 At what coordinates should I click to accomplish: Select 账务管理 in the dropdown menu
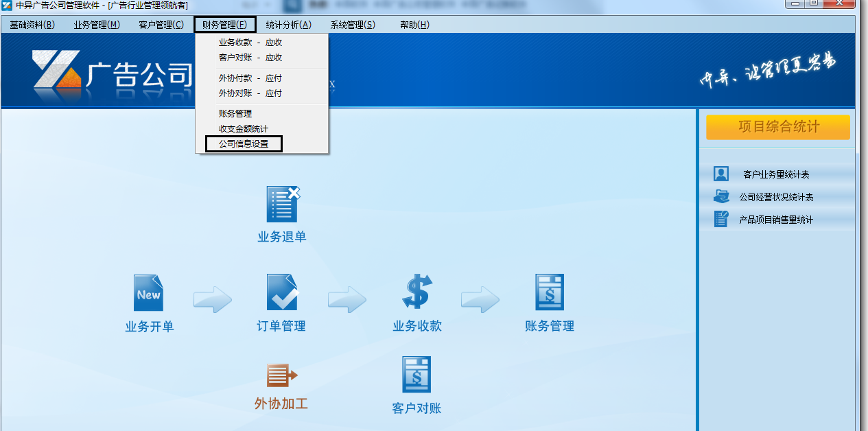tap(261, 114)
